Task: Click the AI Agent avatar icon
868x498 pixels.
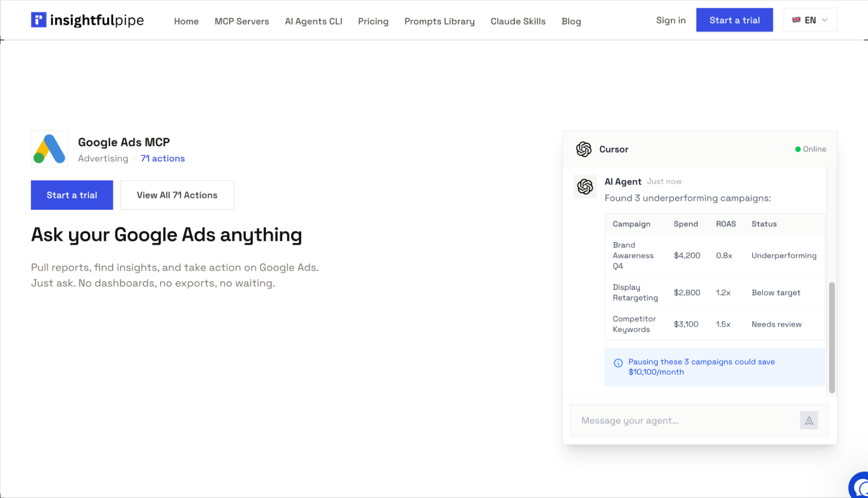Action: (585, 187)
